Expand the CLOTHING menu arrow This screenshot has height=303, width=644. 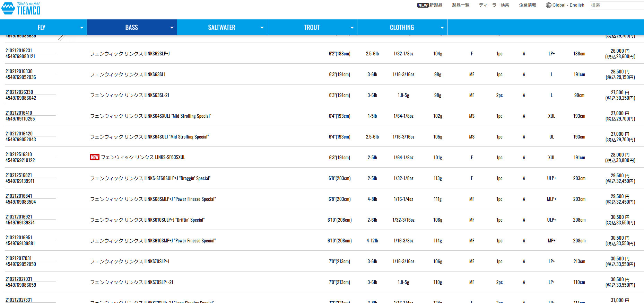coord(442,28)
